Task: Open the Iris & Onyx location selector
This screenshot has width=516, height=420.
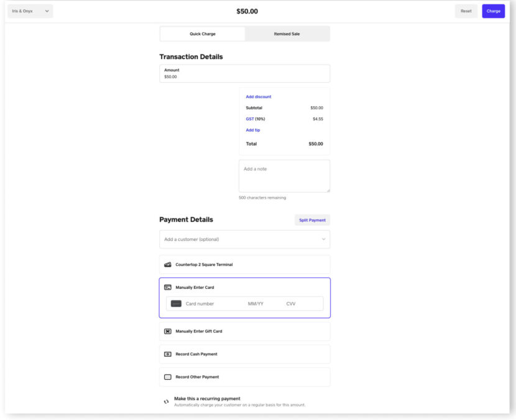Action: [x=28, y=11]
